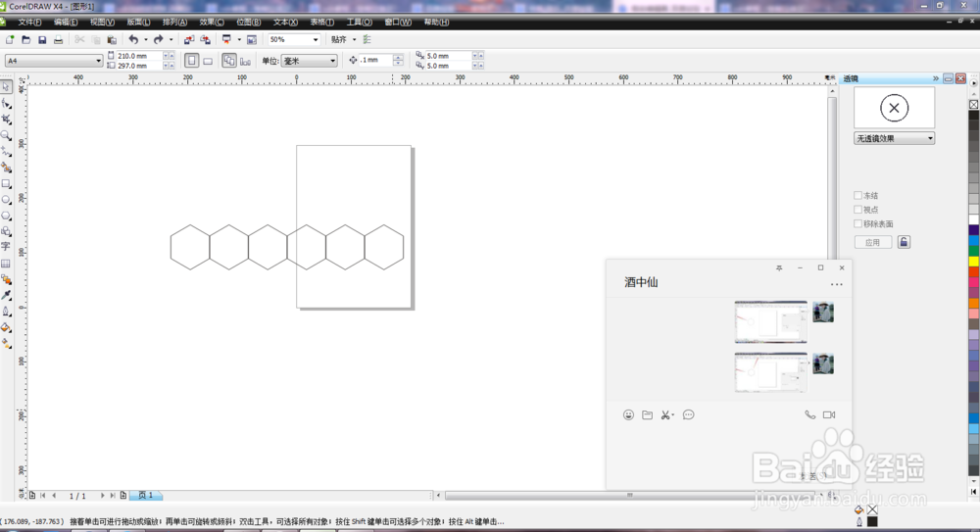This screenshot has height=532, width=980.
Task: Click the Export icon
Action: point(205,39)
